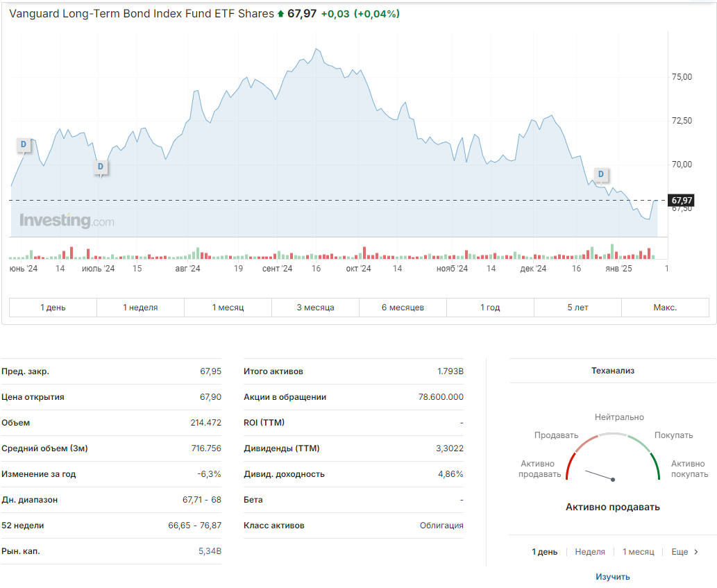Viewport: 717px width, 588px height.
Task: Select 'Неделя' technical analysis timeframe
Action: point(590,552)
